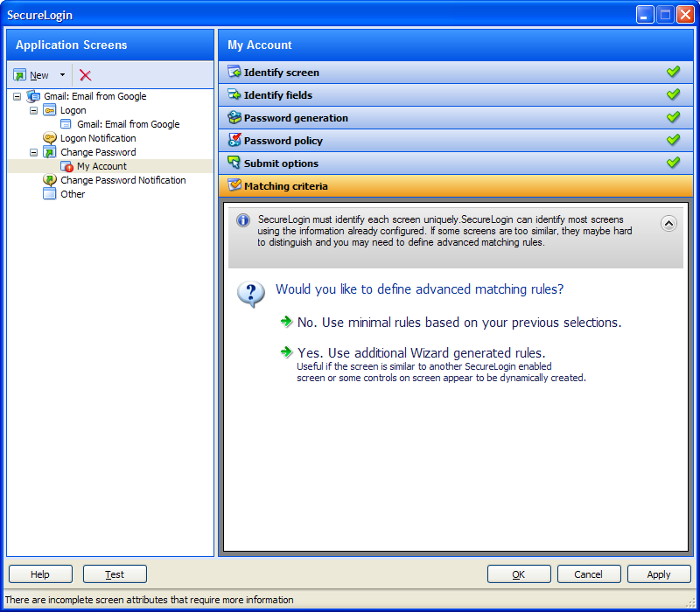The width and height of the screenshot is (700, 612).
Task: Collapse the Gmail root tree node
Action: click(17, 96)
